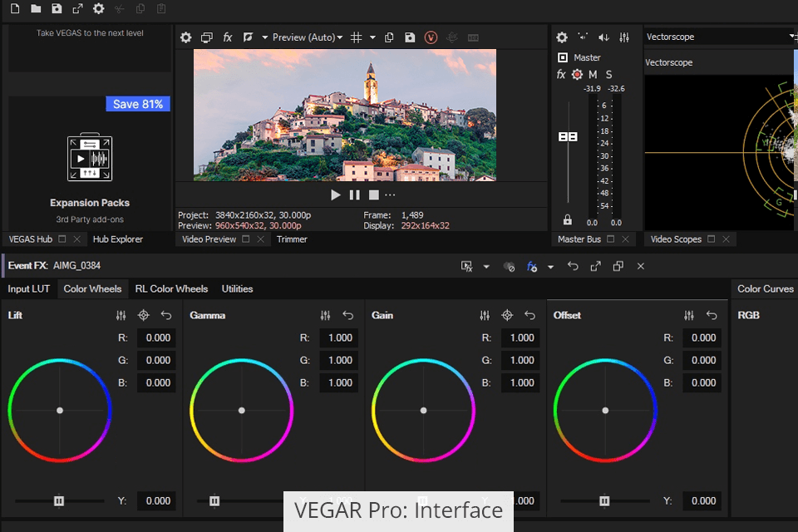Open project Properties gear in top toolbar
The width and height of the screenshot is (798, 532).
98,8
